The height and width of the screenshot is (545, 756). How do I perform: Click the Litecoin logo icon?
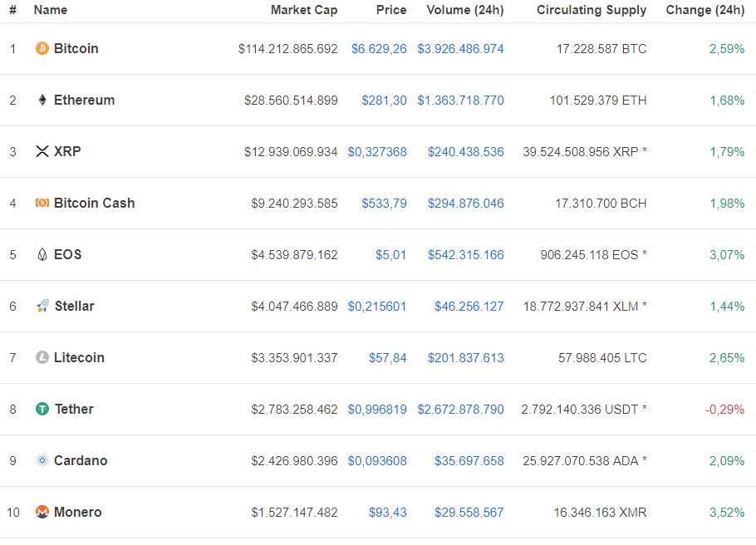(x=42, y=357)
